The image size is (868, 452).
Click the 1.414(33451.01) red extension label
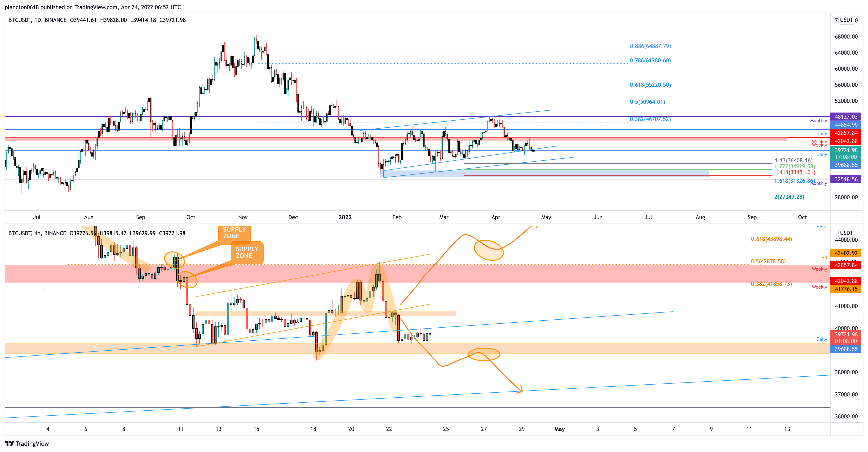pyautogui.click(x=795, y=172)
